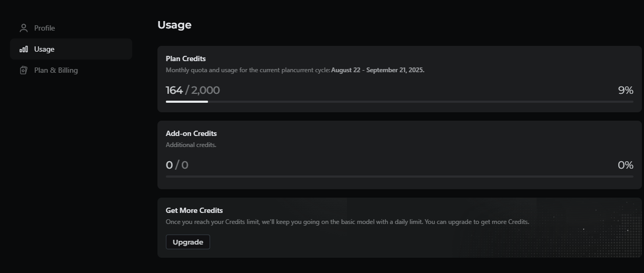Click the Profile person icon
The width and height of the screenshot is (644, 273).
23,28
